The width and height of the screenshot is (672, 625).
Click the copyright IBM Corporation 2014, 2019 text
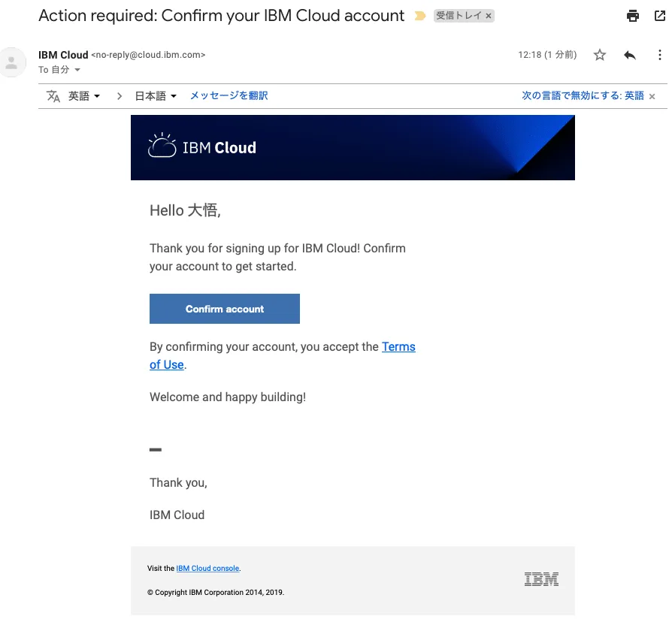coord(216,592)
